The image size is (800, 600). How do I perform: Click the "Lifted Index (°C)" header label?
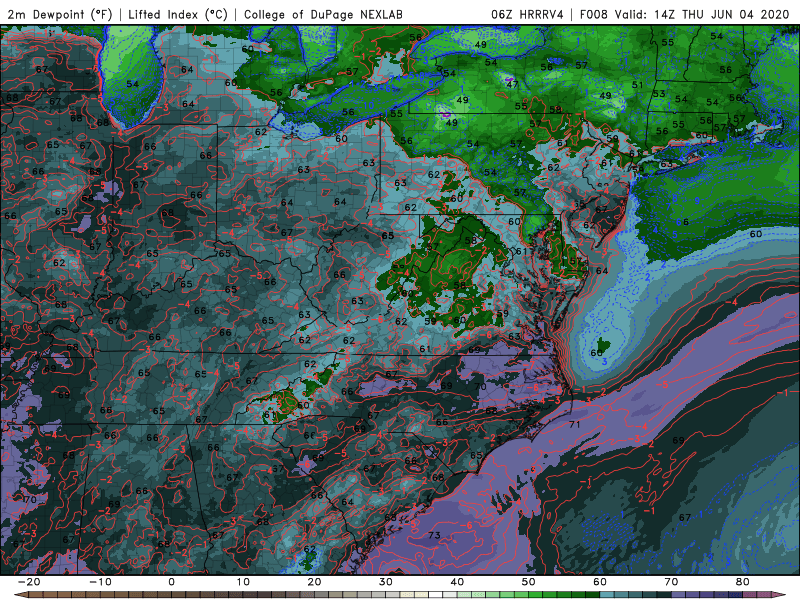(x=178, y=14)
